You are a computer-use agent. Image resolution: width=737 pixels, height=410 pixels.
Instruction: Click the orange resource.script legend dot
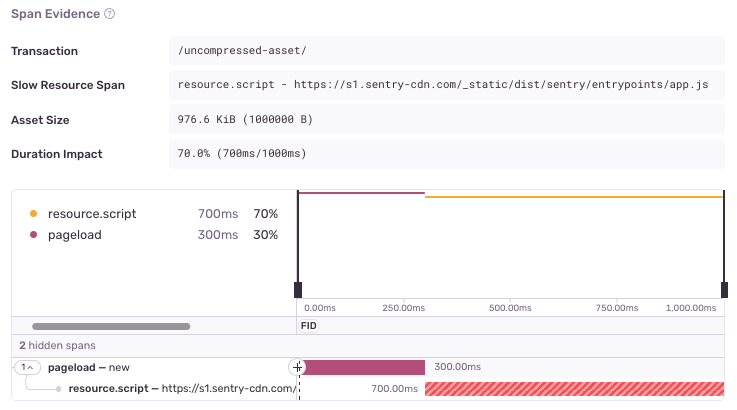click(34, 214)
